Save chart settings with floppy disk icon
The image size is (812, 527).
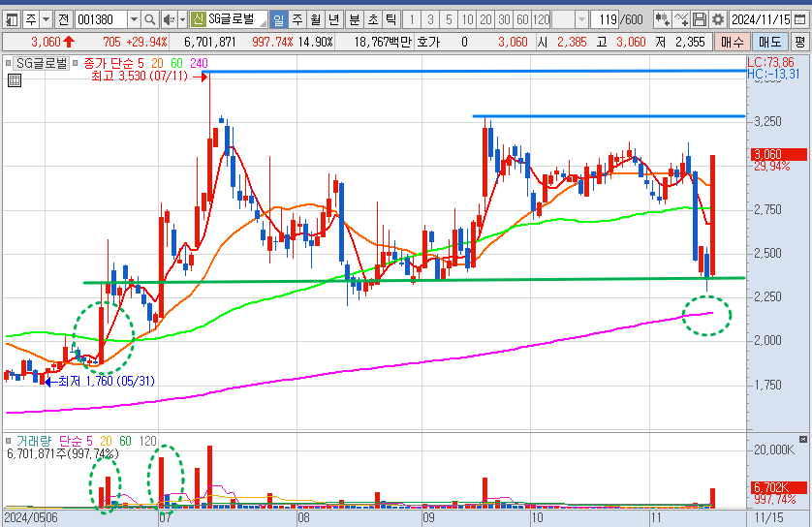(699, 20)
